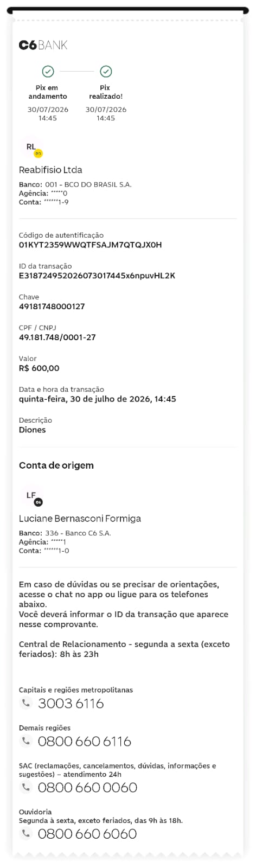Viewport: 256px width, 868px height.
Task: Click phone icon beside 3003 6116
Action: point(25,703)
